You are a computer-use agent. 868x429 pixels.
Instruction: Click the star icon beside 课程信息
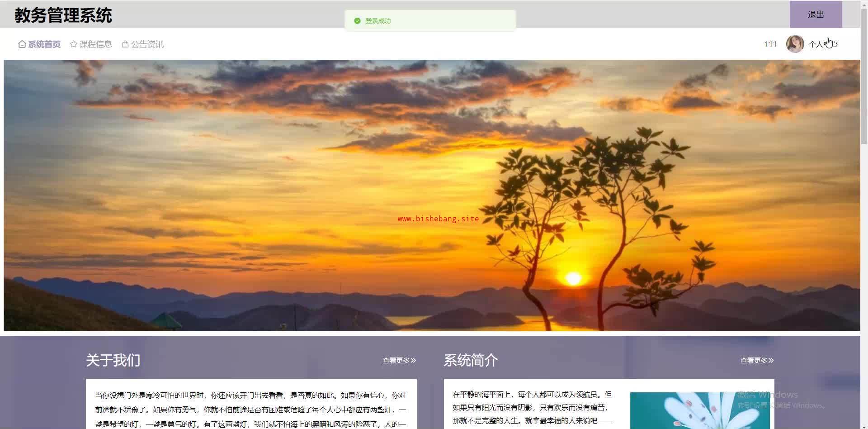[74, 44]
